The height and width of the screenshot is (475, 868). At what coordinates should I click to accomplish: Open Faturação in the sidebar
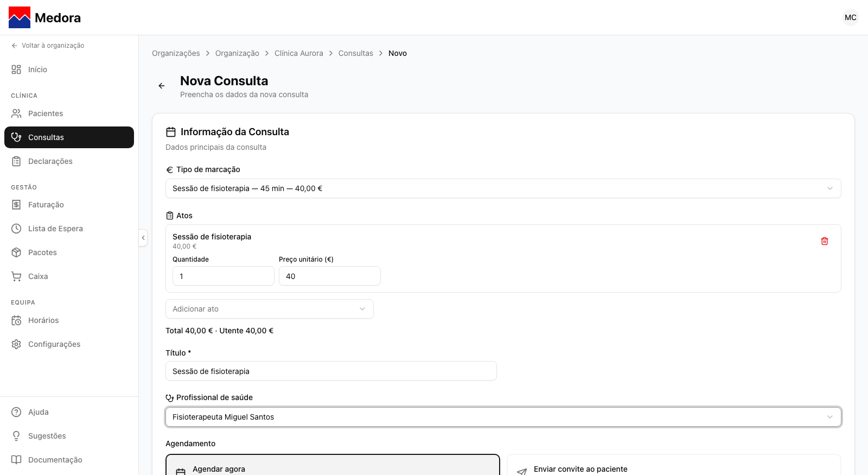pos(69,205)
